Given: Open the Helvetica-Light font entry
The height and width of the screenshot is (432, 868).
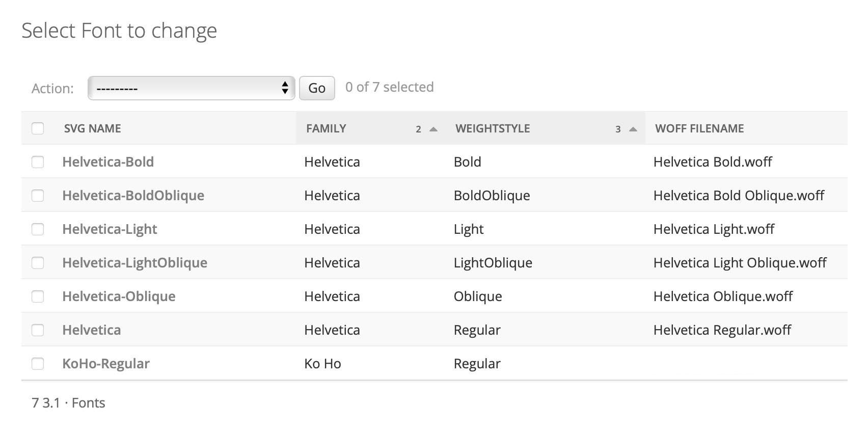Looking at the screenshot, I should click(x=110, y=229).
